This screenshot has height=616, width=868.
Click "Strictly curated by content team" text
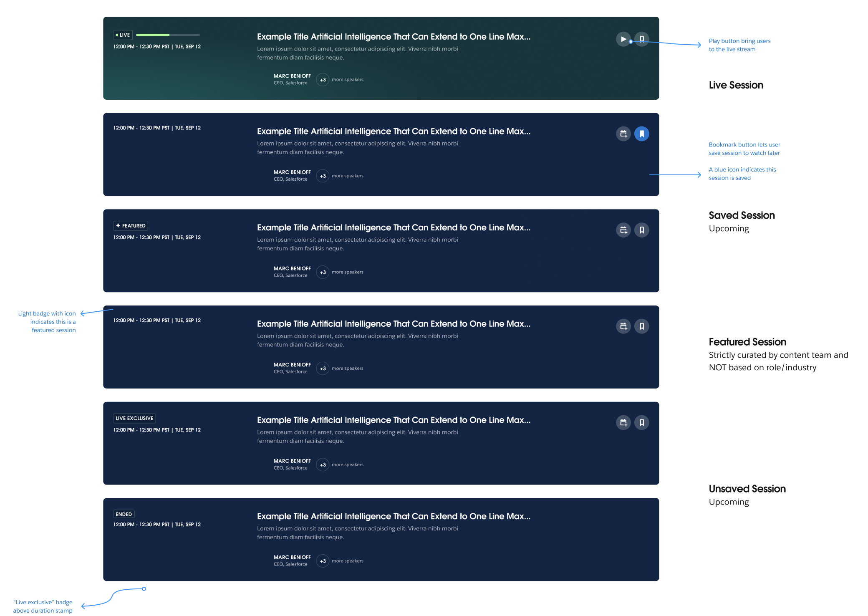[x=778, y=361]
